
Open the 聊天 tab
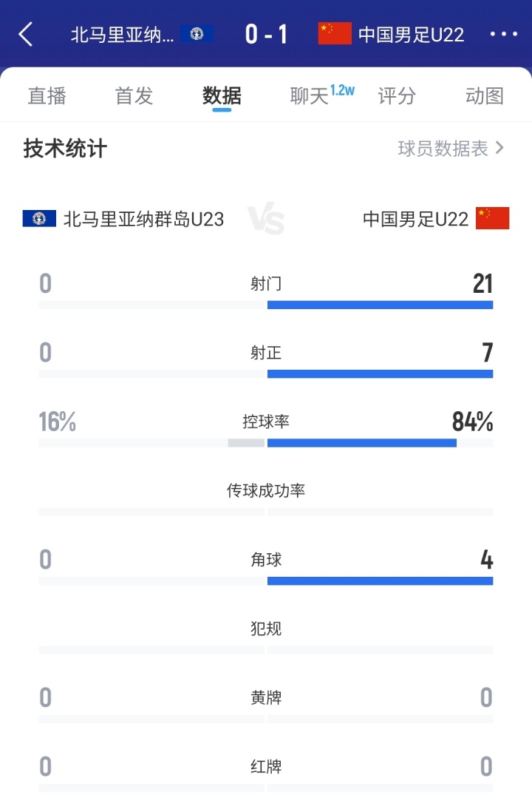(x=308, y=95)
